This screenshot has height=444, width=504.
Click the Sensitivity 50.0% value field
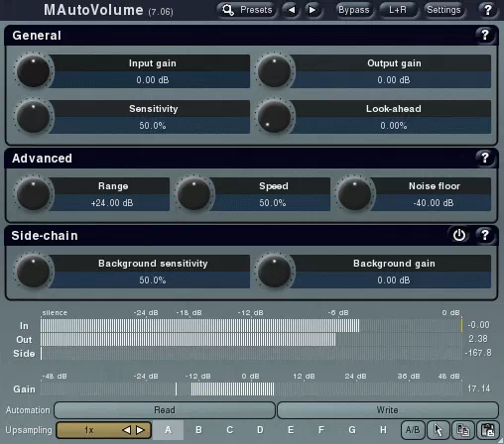click(x=152, y=126)
